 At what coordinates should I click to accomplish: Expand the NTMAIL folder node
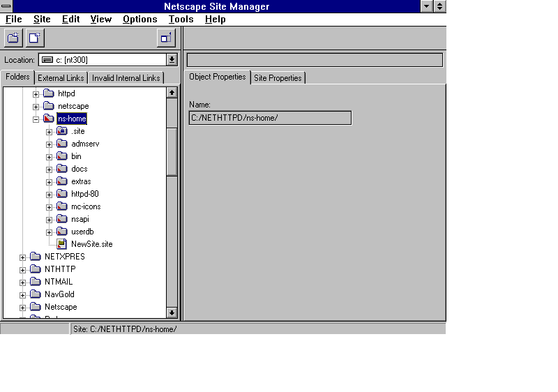(x=23, y=282)
